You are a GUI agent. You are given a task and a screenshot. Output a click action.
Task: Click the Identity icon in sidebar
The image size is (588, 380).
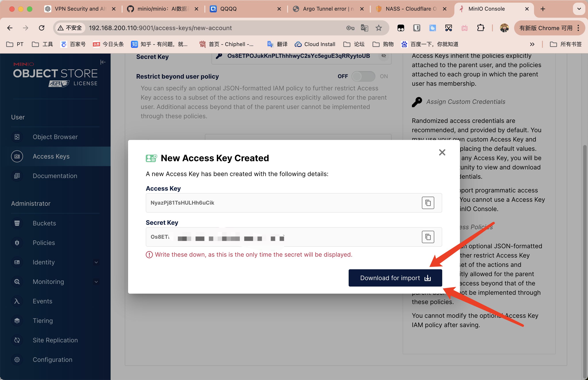pyautogui.click(x=17, y=262)
